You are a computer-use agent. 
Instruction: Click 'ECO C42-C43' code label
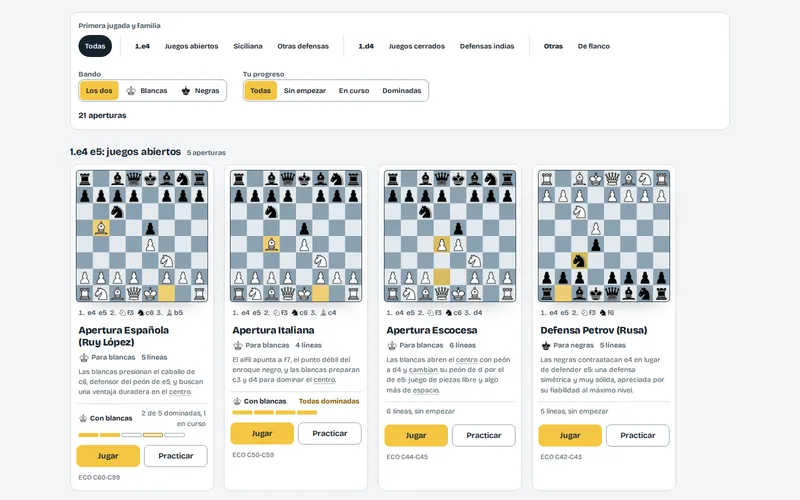[561, 457]
